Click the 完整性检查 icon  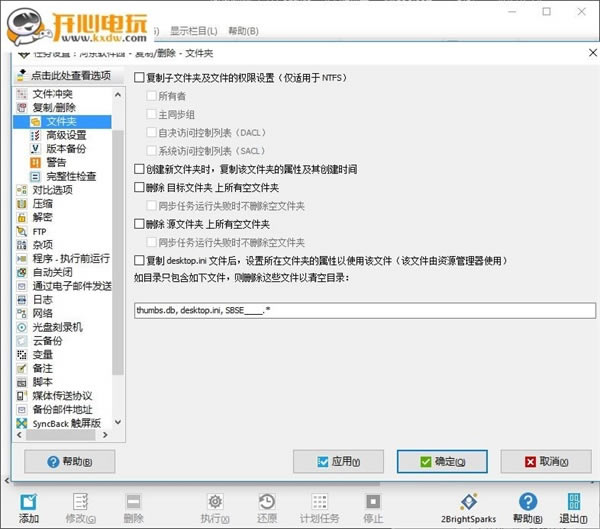click(x=35, y=176)
